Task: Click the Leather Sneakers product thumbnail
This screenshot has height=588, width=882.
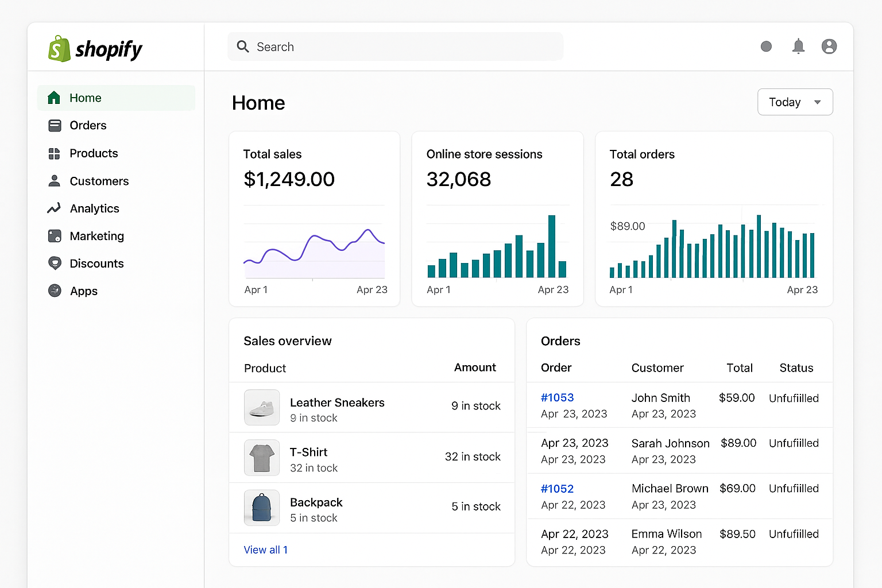Action: 262,408
